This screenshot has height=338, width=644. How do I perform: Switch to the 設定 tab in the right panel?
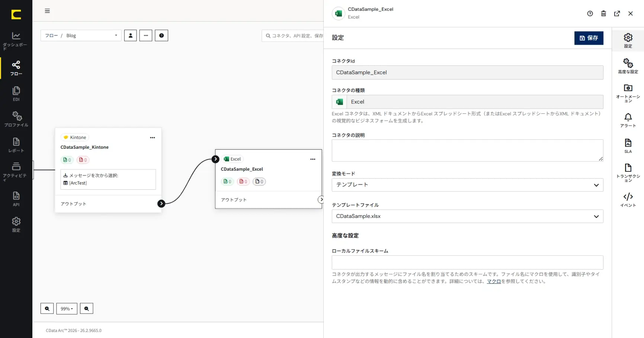click(628, 41)
